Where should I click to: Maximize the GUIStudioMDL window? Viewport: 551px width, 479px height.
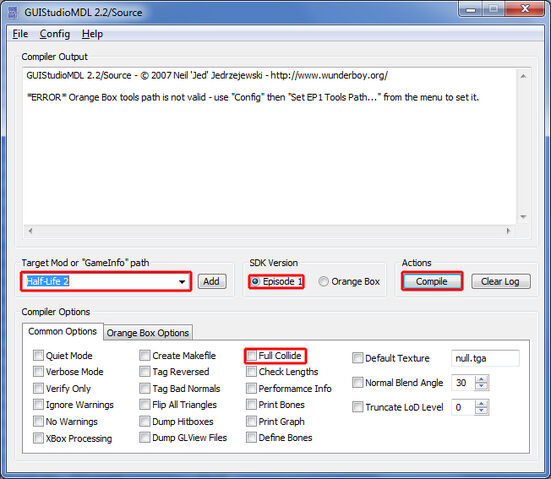(x=494, y=8)
